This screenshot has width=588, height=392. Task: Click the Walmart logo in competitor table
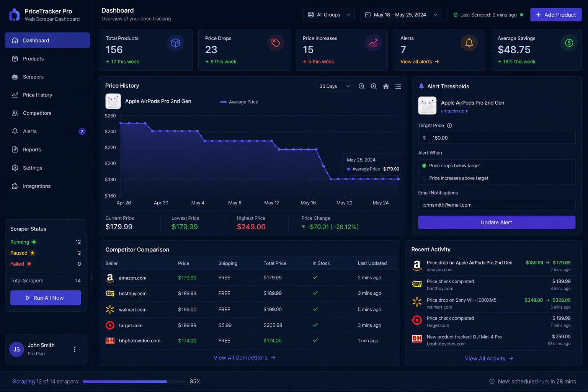(110, 309)
